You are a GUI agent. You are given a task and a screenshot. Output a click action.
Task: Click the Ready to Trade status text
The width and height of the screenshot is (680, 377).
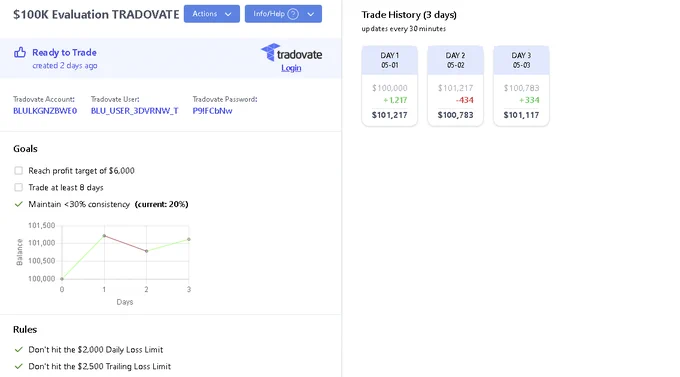pyautogui.click(x=64, y=52)
